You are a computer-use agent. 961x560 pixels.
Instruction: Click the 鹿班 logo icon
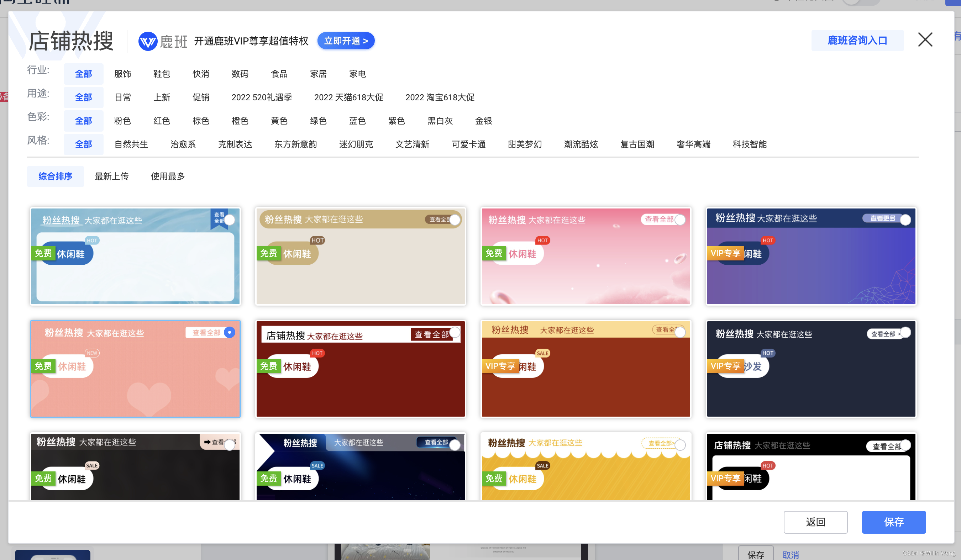tap(148, 41)
